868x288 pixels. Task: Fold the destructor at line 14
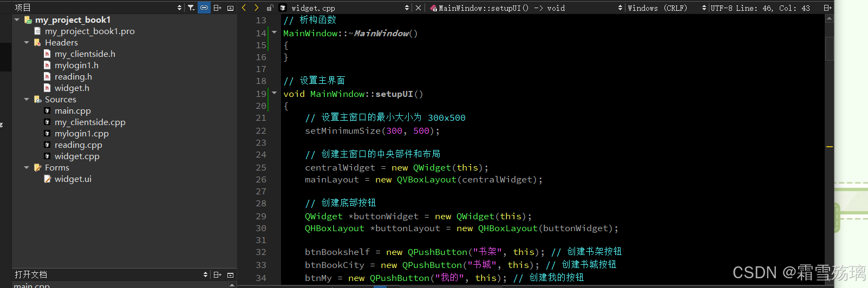274,32
